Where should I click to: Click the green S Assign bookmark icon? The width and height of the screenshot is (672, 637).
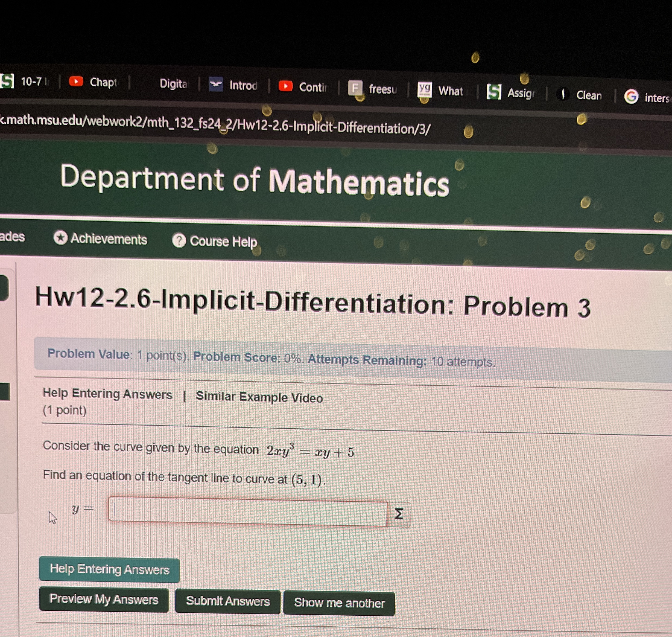pyautogui.click(x=493, y=92)
